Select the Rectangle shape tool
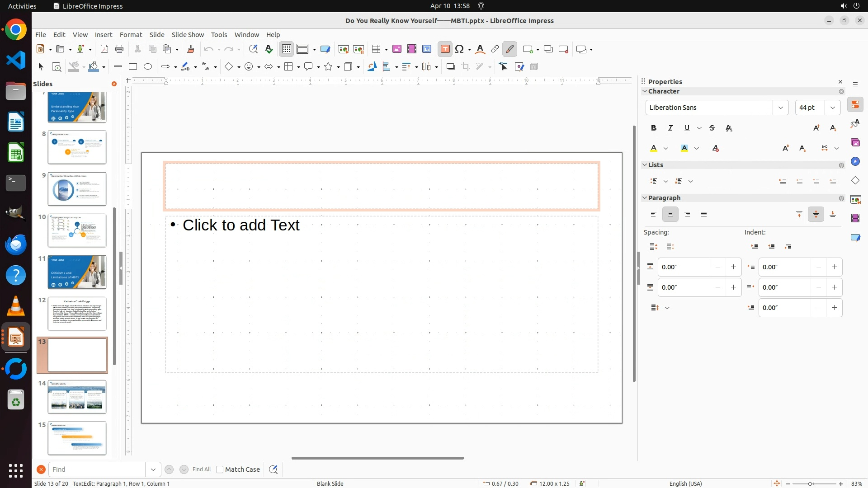 (133, 66)
